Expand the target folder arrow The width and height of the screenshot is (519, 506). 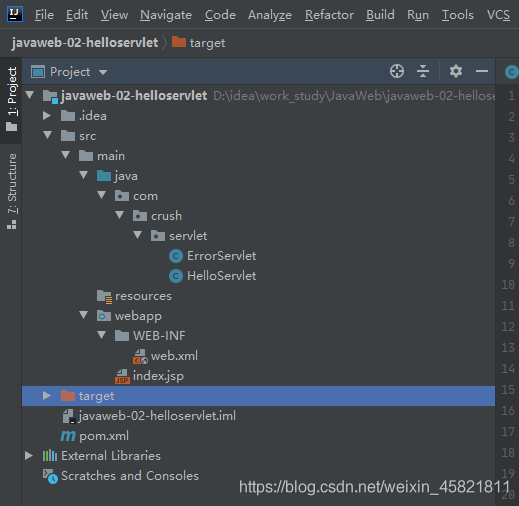[x=47, y=396]
